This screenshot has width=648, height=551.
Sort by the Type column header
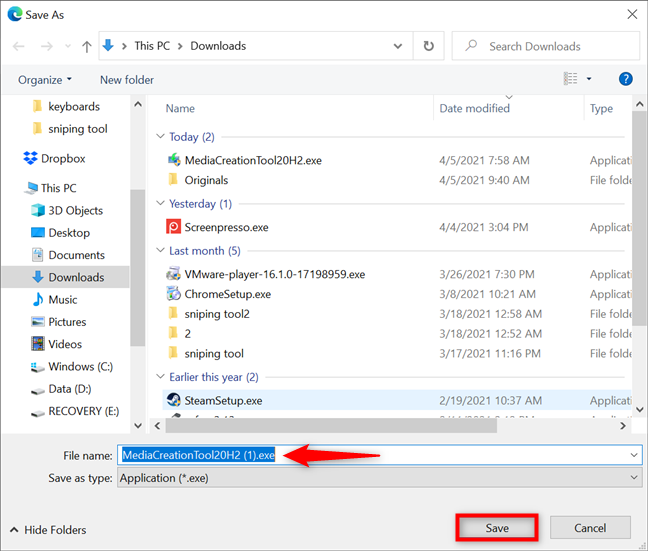pyautogui.click(x=601, y=108)
